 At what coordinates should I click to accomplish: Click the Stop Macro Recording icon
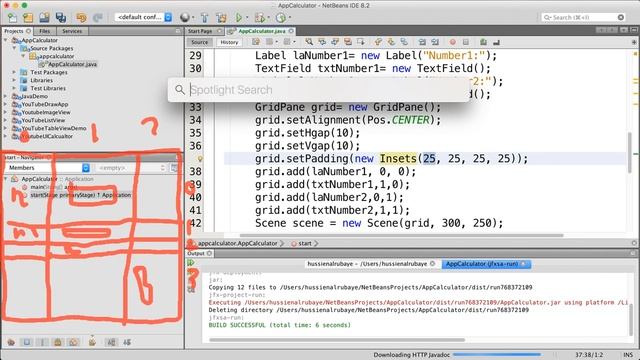click(466, 42)
